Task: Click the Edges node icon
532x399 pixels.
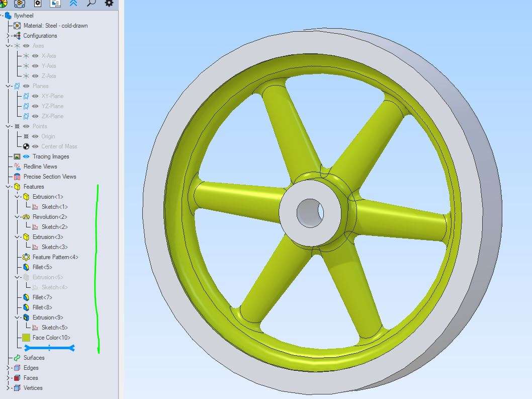Action: coord(17,368)
